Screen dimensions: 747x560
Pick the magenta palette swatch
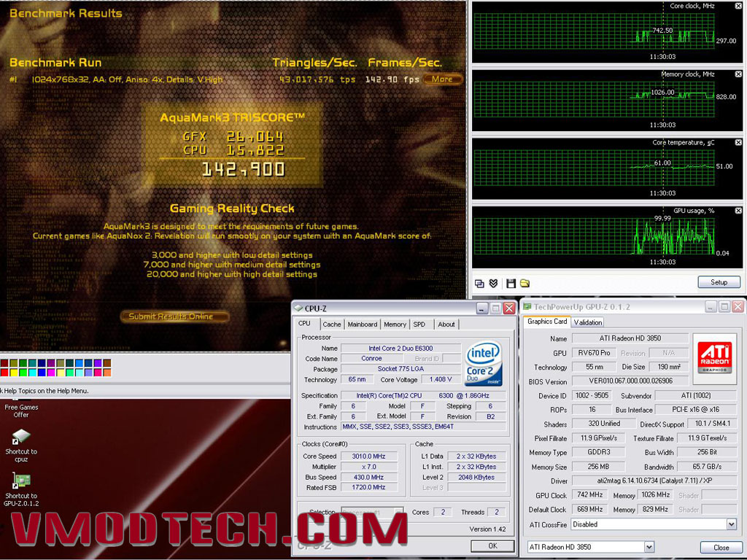point(51,373)
